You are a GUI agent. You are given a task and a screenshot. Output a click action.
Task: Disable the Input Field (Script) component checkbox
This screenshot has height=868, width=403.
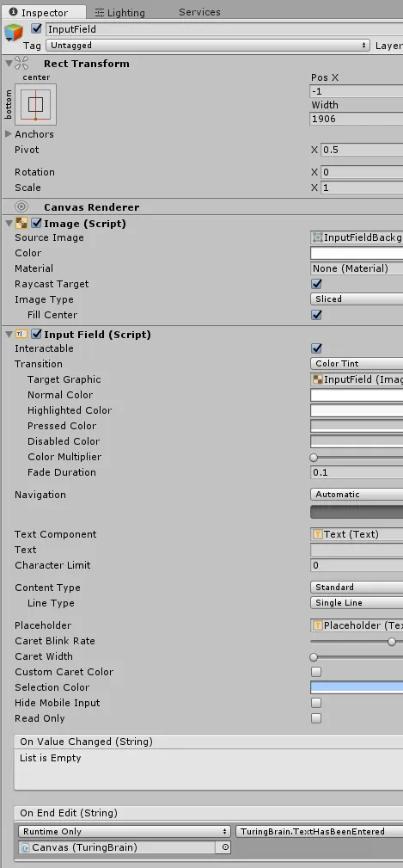(x=36, y=334)
